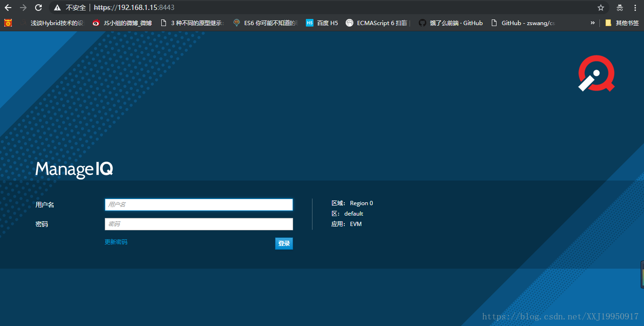644x326 pixels.
Task: Click the ManageIQ brand title
Action: click(x=74, y=170)
